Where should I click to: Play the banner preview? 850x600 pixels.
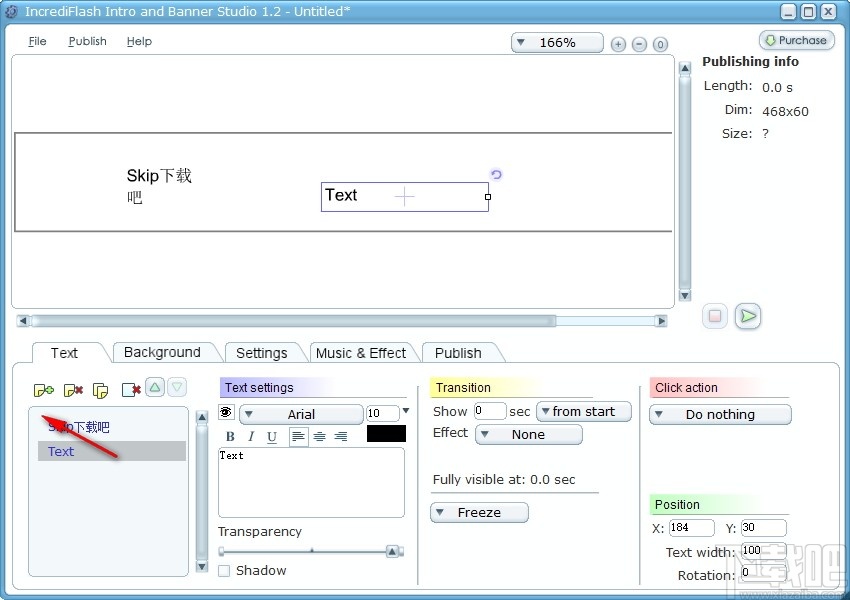[x=748, y=316]
